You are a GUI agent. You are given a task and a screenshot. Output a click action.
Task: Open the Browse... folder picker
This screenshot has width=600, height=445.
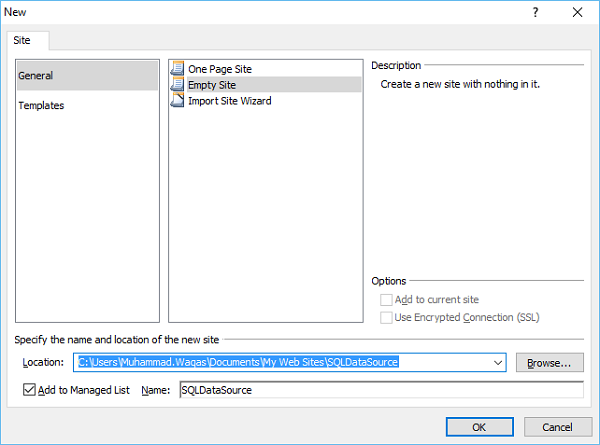click(549, 362)
